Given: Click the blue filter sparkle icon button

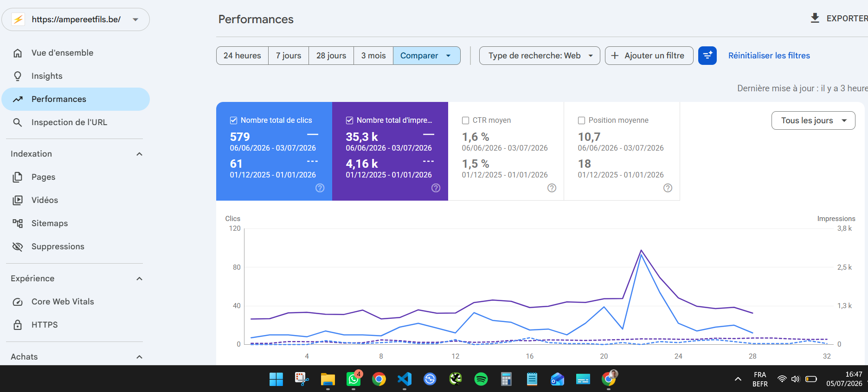Looking at the screenshot, I should pos(707,56).
